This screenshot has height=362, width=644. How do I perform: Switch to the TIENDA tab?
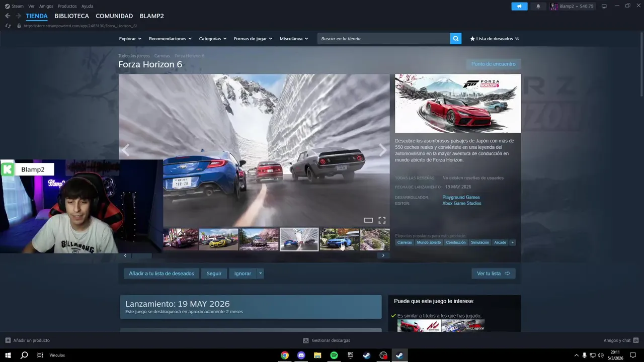[x=37, y=16]
